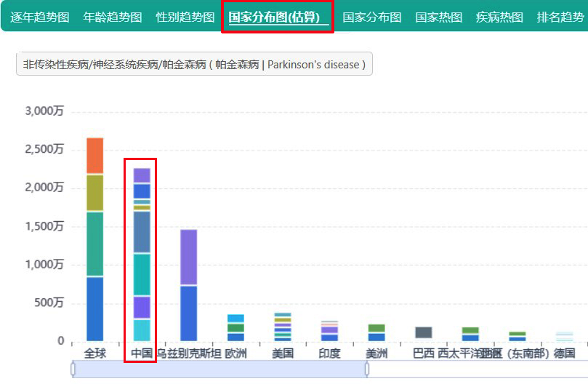Click the 500万 y-axis value

[x=49, y=303]
